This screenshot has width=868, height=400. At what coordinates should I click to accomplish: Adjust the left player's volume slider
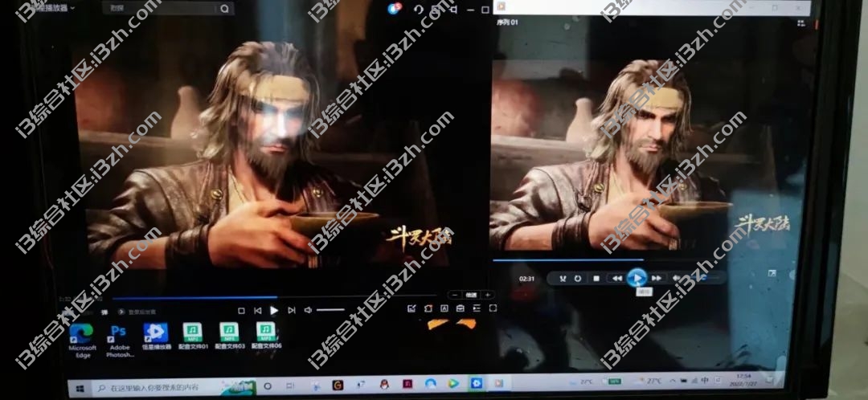(330, 310)
